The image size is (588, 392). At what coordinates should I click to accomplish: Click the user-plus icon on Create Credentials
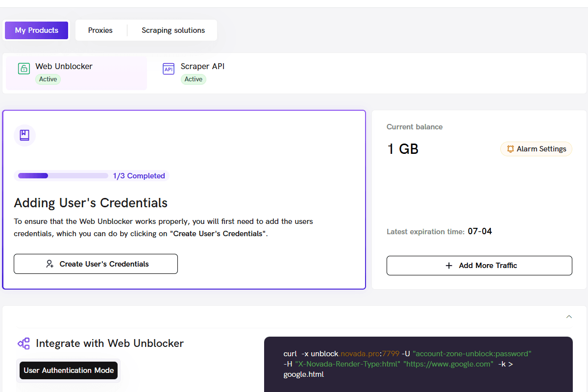[50, 264]
